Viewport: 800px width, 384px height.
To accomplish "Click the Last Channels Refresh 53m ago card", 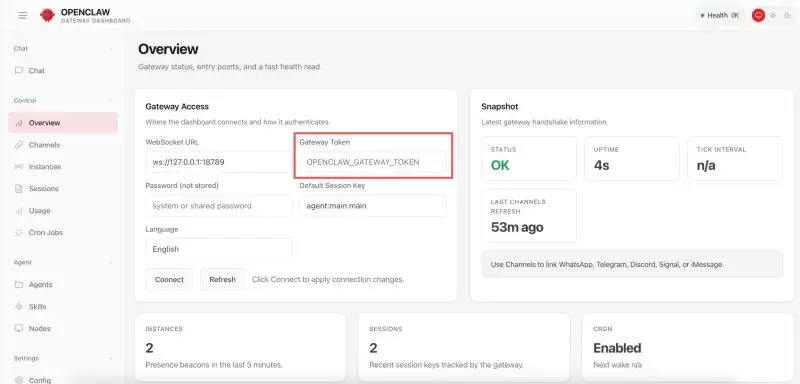I will click(x=529, y=216).
